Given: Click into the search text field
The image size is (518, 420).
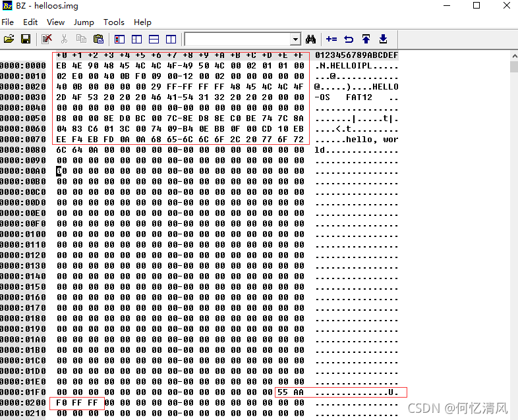Looking at the screenshot, I should [237, 39].
